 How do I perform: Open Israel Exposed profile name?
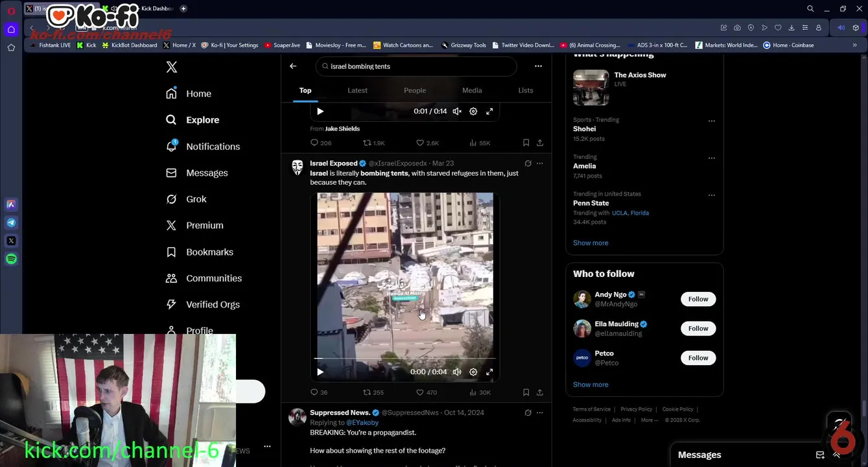333,163
